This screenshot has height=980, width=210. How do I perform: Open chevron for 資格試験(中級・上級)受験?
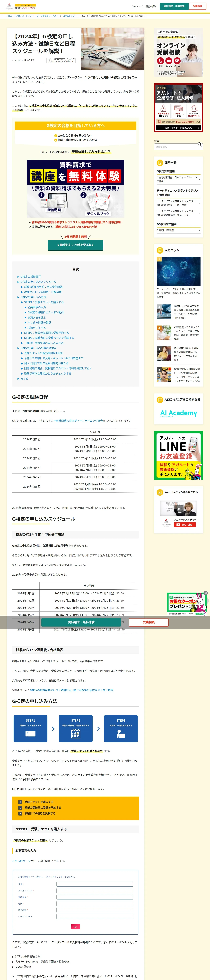point(199,203)
